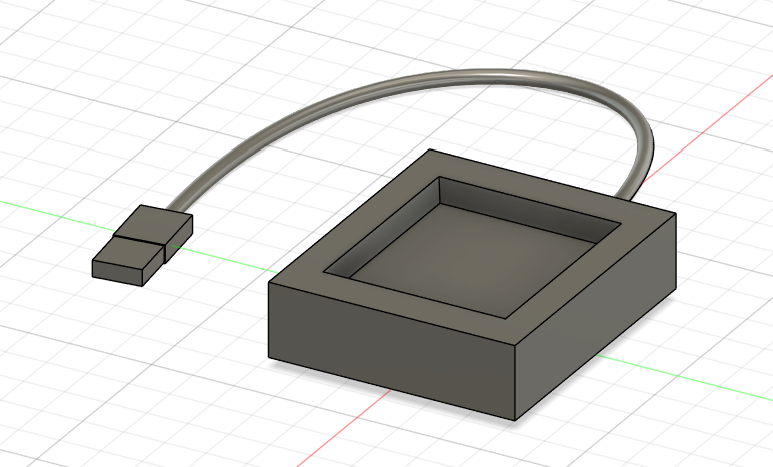Select the front side face of the large box

(x=392, y=350)
